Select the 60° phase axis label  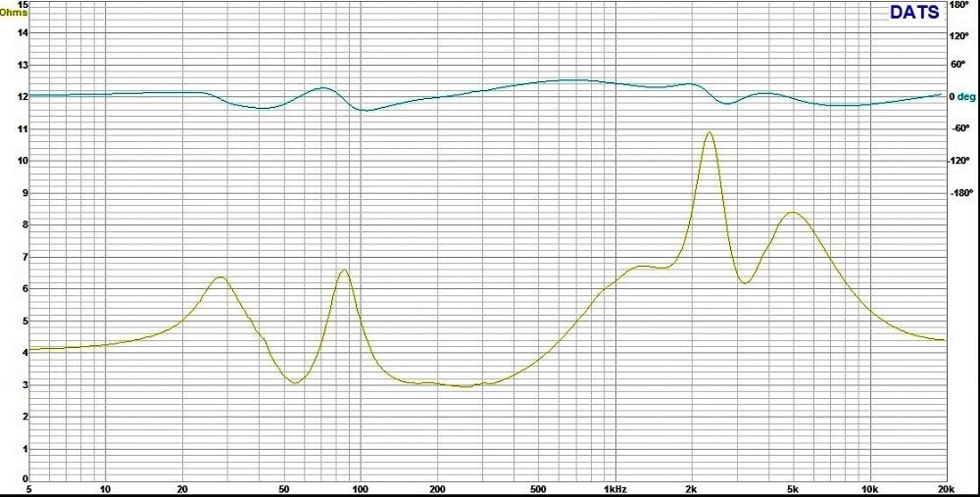(x=959, y=66)
